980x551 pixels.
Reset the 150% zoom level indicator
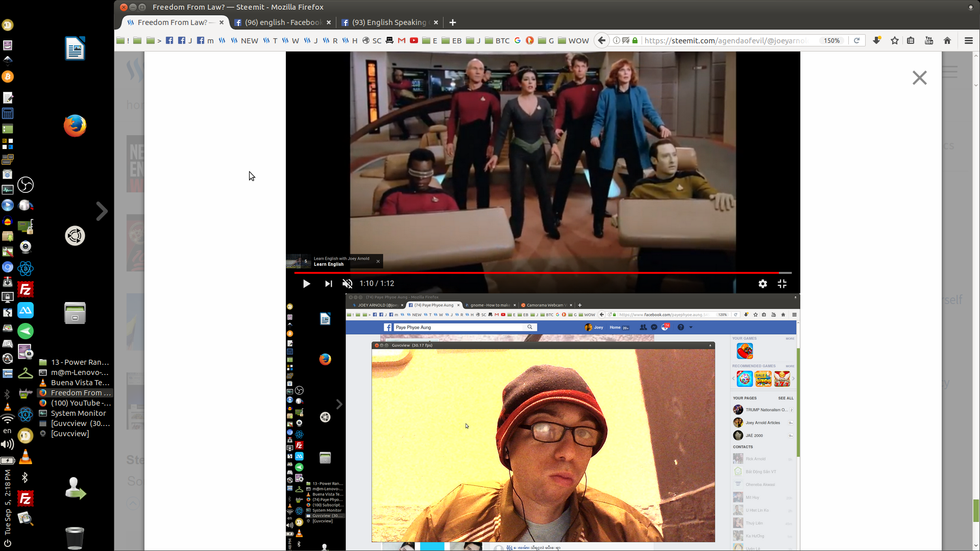click(831, 40)
